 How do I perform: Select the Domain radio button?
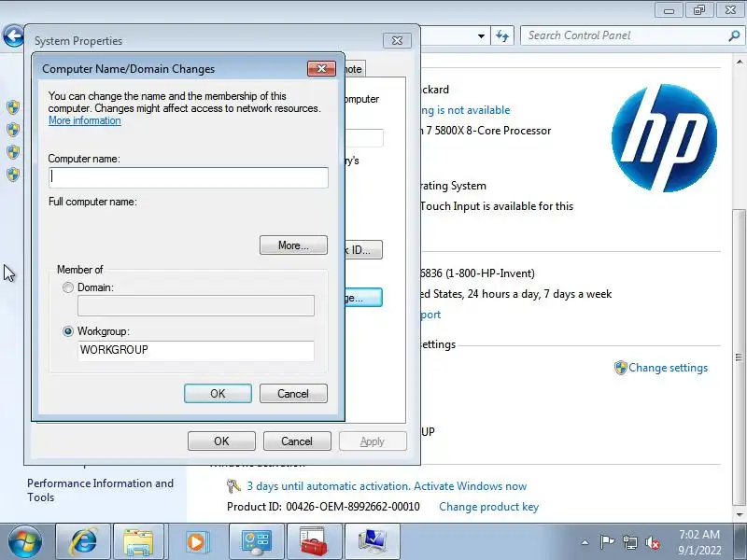68,287
